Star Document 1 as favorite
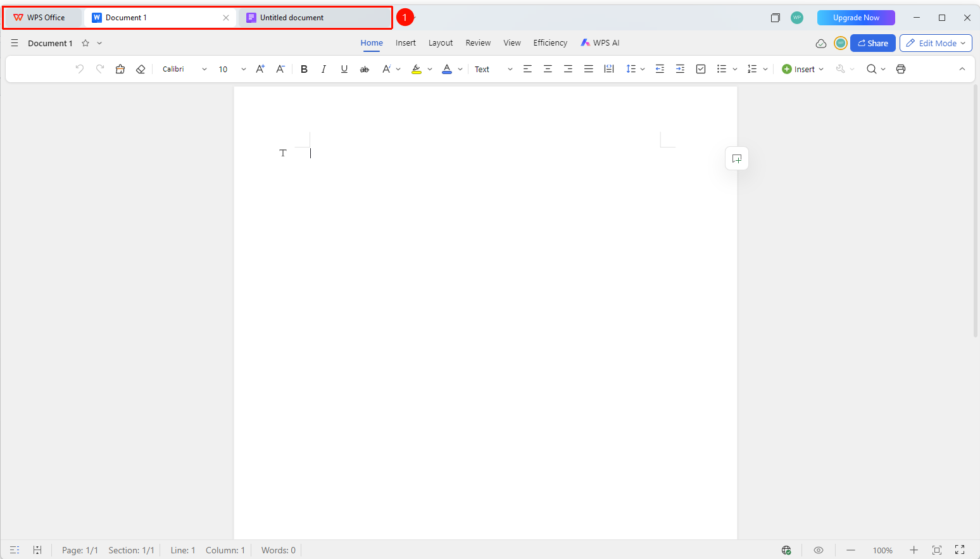The height and width of the screenshot is (559, 980). click(x=85, y=43)
